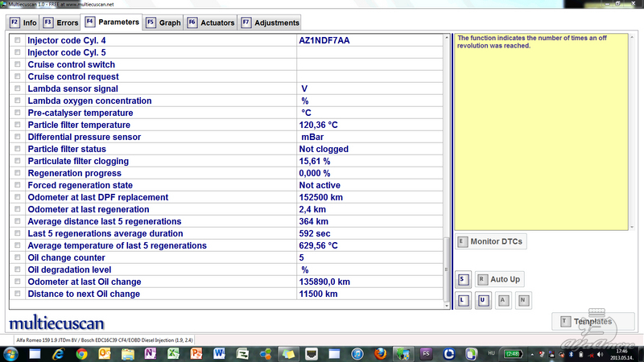Click the Not clogged value
644x362 pixels.
pyautogui.click(x=324, y=149)
